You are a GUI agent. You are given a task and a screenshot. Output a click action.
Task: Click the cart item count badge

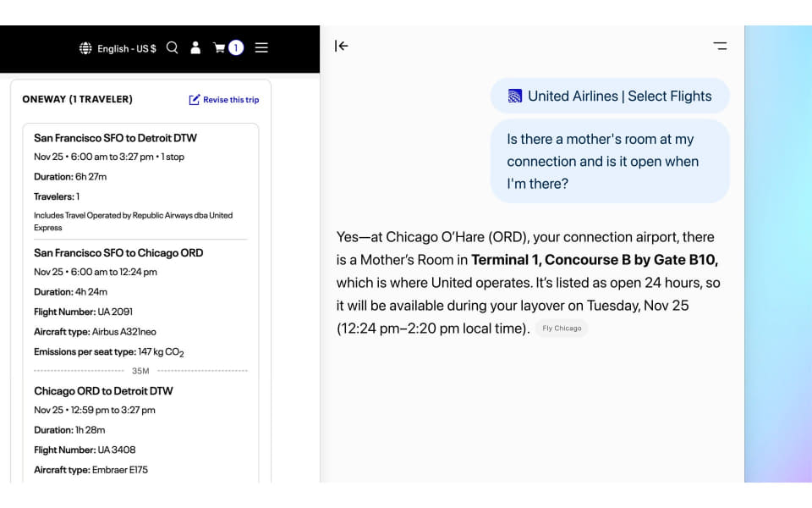tap(236, 47)
